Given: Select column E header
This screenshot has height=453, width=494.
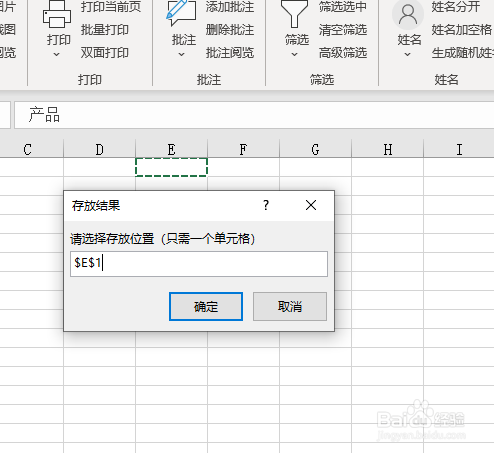Looking at the screenshot, I should point(171,149).
